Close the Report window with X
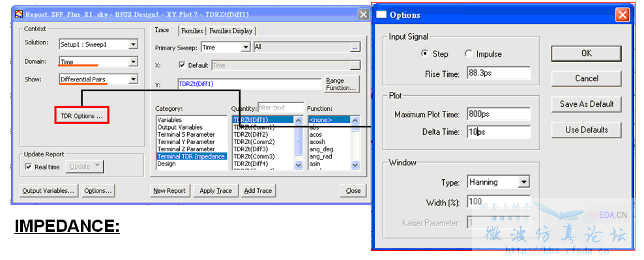This screenshot has height=260, width=644. [364, 15]
